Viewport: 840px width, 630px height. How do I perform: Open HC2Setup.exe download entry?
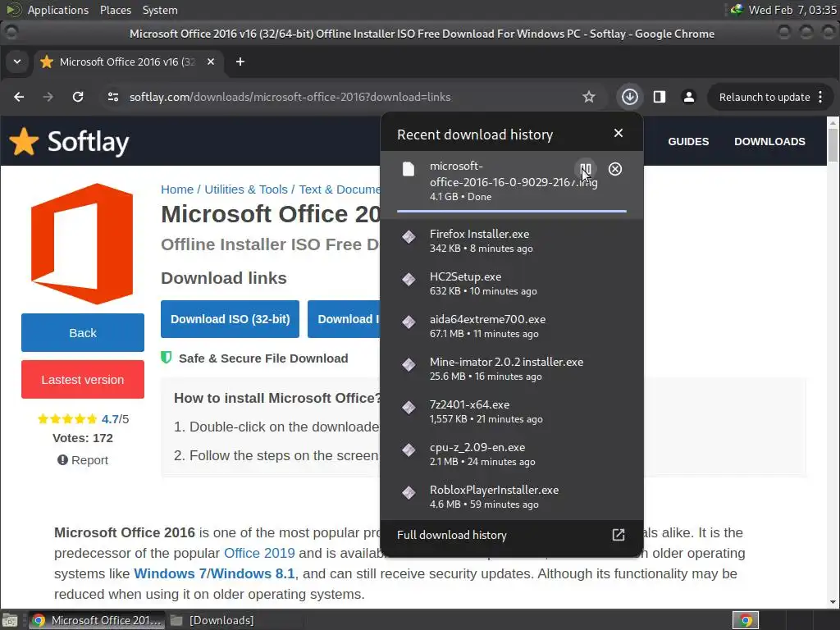(x=512, y=283)
